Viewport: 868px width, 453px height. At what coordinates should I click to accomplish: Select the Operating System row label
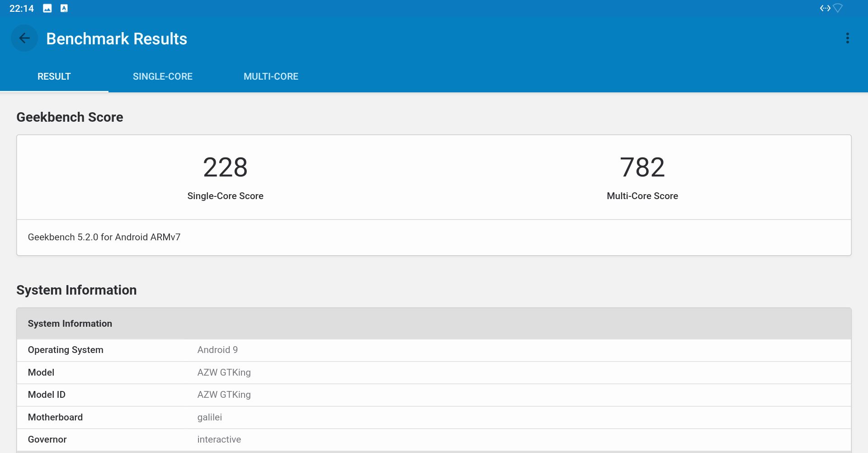(66, 350)
